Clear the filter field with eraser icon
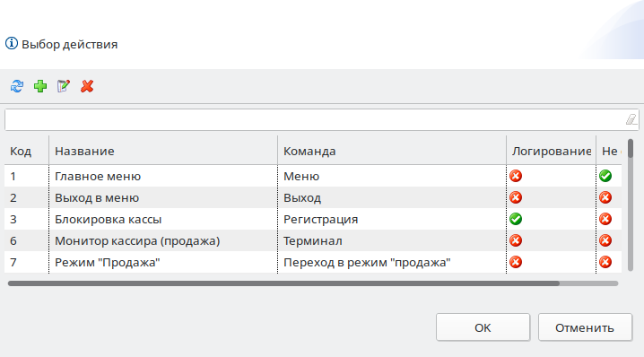Screen dimensions: 644x357 tap(631, 119)
